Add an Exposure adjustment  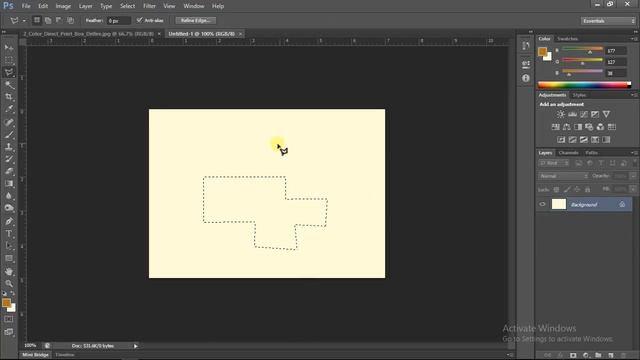coord(595,114)
